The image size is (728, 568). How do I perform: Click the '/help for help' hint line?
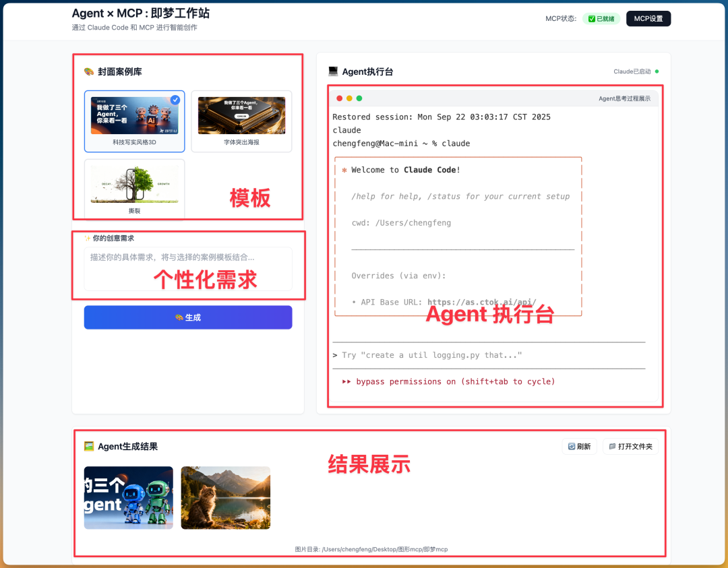click(460, 196)
